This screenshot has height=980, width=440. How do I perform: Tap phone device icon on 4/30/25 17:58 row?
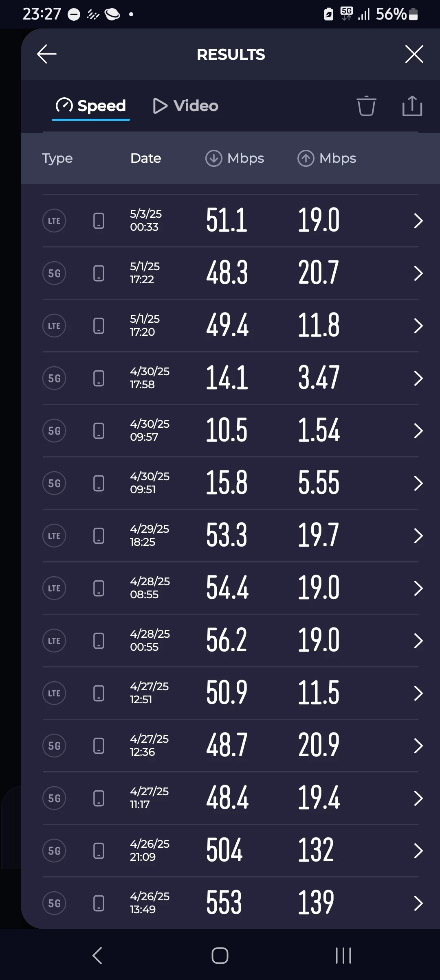coord(99,378)
